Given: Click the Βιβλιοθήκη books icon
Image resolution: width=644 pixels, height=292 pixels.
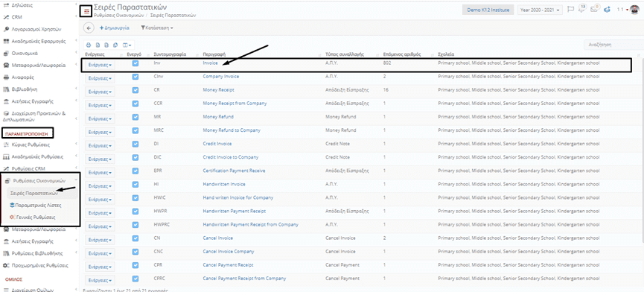Looking at the screenshot, I should coord(6,89).
